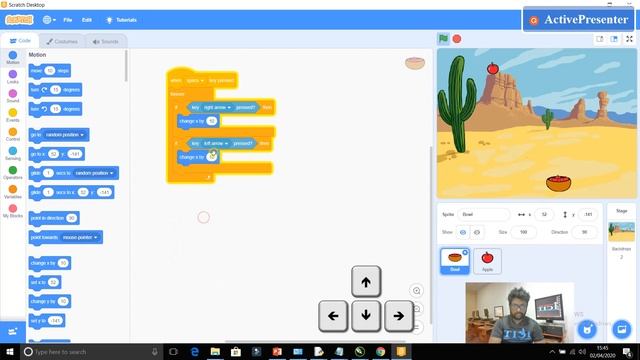Select the Events category circle
640x360 pixels.
pos(13,113)
